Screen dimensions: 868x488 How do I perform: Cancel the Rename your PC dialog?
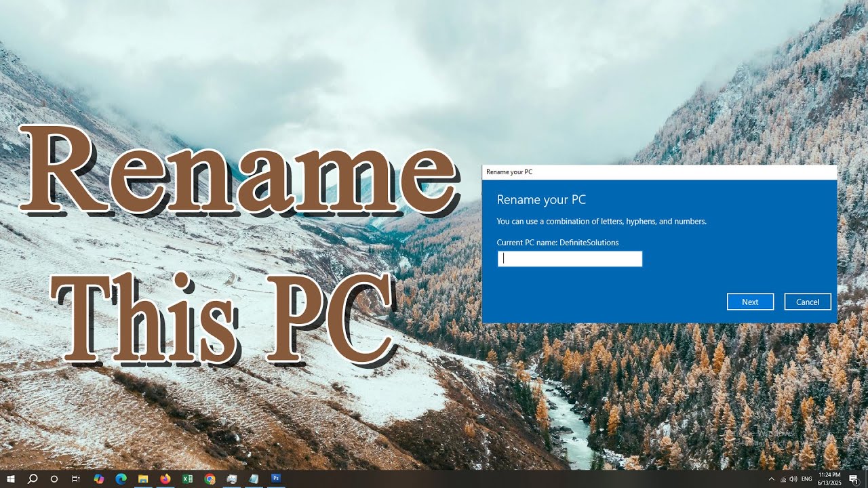(x=808, y=302)
